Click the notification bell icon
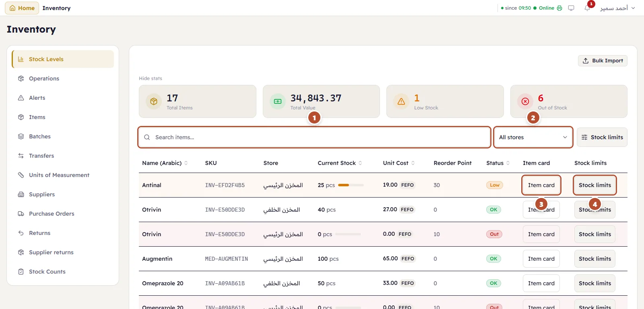The height and width of the screenshot is (309, 644). pyautogui.click(x=587, y=8)
